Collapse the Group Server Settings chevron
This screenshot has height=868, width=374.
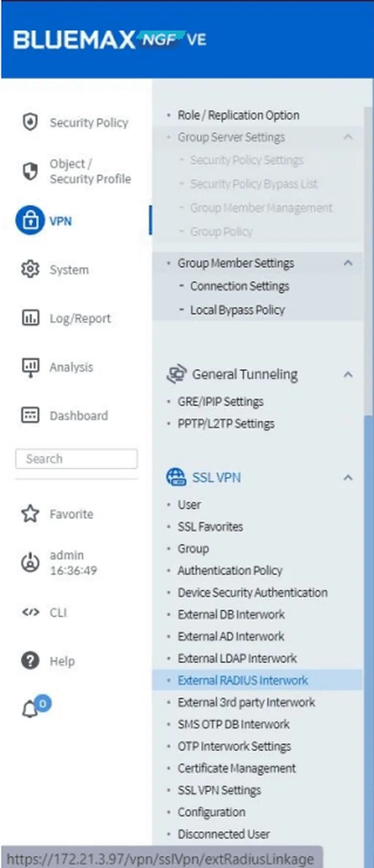click(x=348, y=137)
